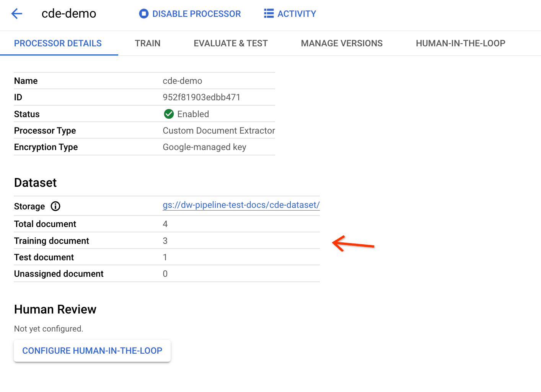Image resolution: width=541 pixels, height=392 pixels.
Task: Click the Training document count value
Action: [165, 241]
